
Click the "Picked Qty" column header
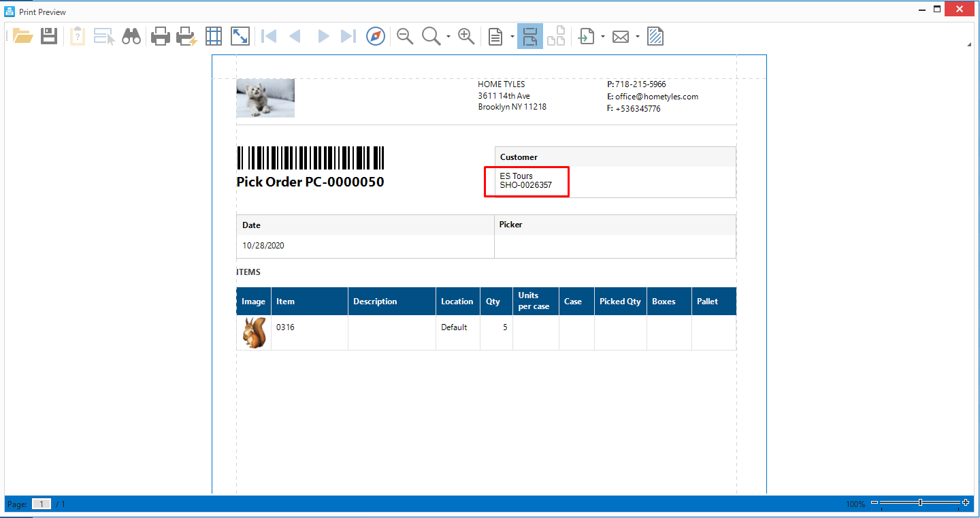coord(620,302)
